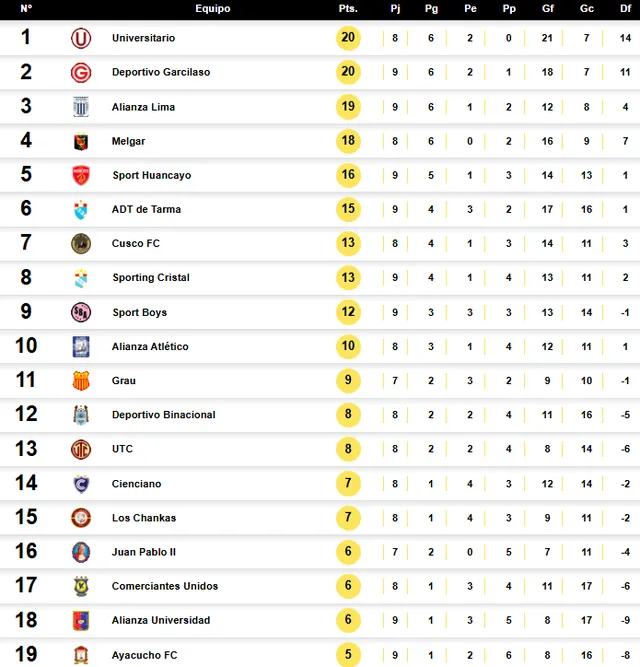
Task: Select the UTC club emblem
Action: point(81,449)
